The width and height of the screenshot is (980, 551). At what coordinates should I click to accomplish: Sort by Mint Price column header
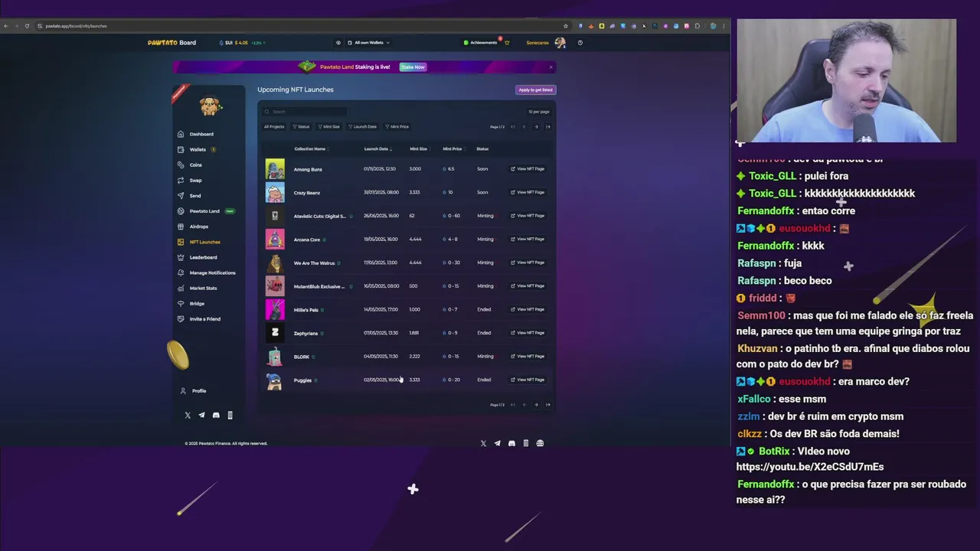tap(452, 149)
